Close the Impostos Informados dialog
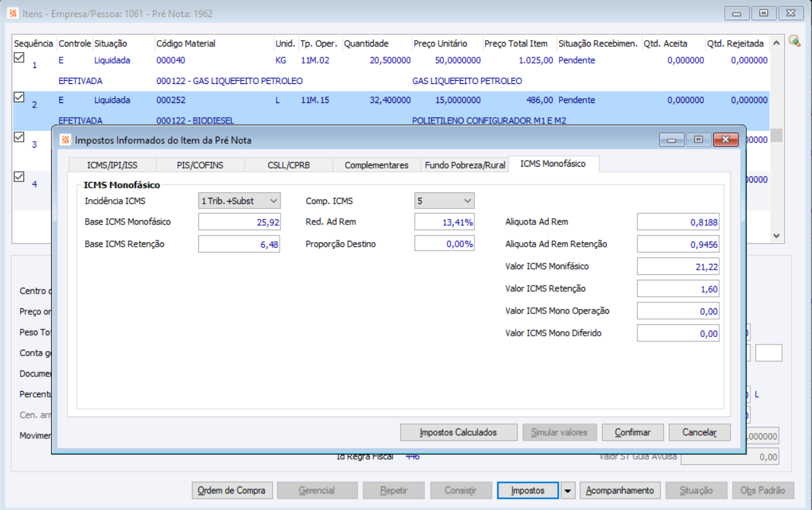Image resolution: width=812 pixels, height=510 pixels. (x=726, y=139)
